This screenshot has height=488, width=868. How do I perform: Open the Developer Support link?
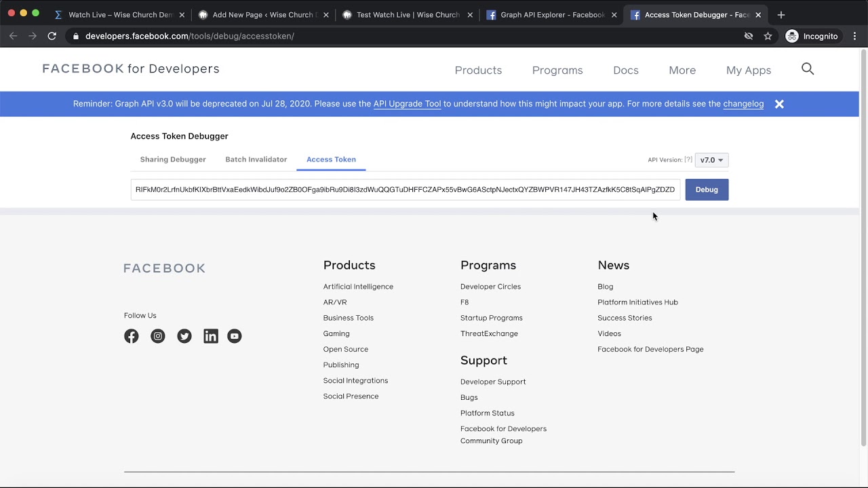pyautogui.click(x=493, y=382)
